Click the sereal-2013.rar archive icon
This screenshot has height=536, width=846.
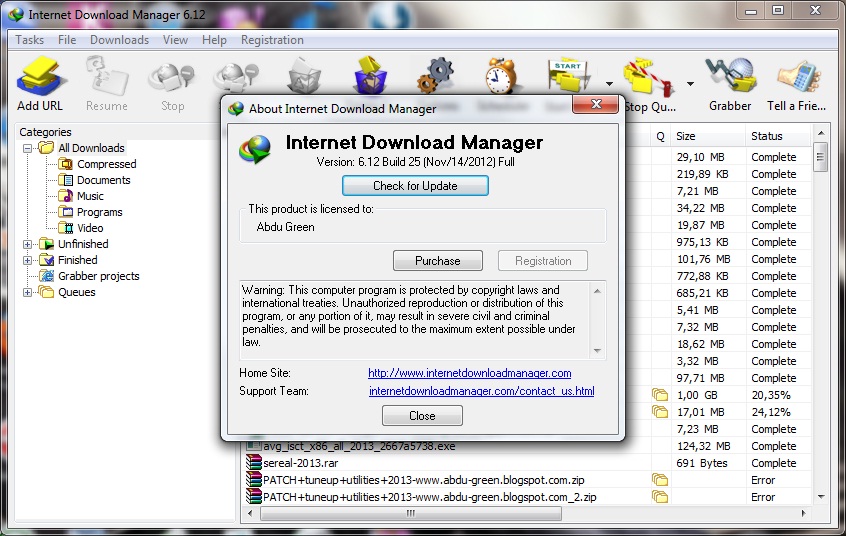pos(254,463)
